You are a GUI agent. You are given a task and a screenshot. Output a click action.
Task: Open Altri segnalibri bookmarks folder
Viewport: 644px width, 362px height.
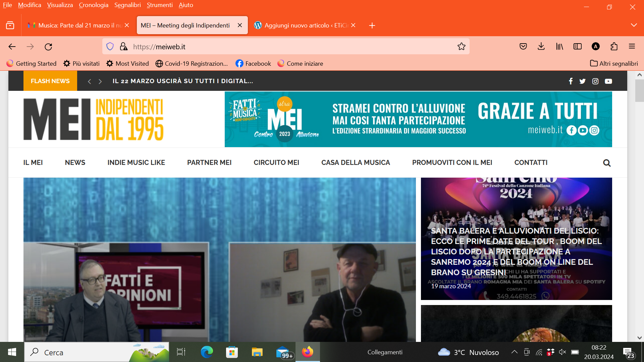pyautogui.click(x=614, y=63)
